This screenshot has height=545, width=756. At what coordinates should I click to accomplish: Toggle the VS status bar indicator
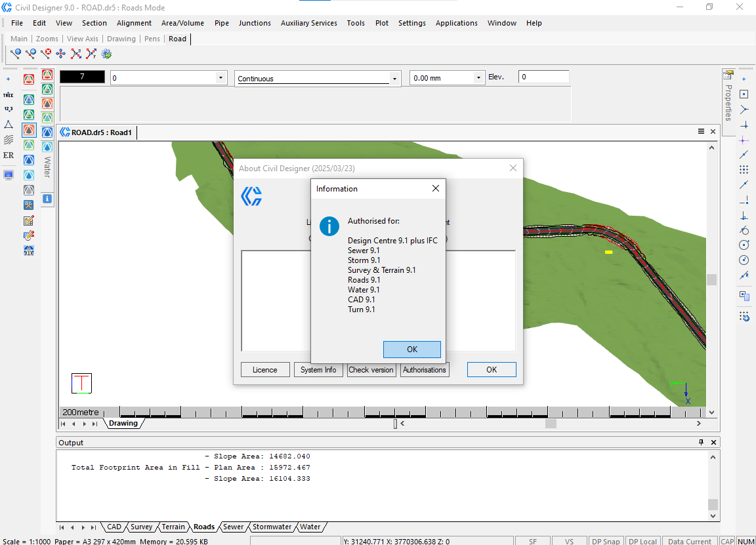[x=570, y=541]
